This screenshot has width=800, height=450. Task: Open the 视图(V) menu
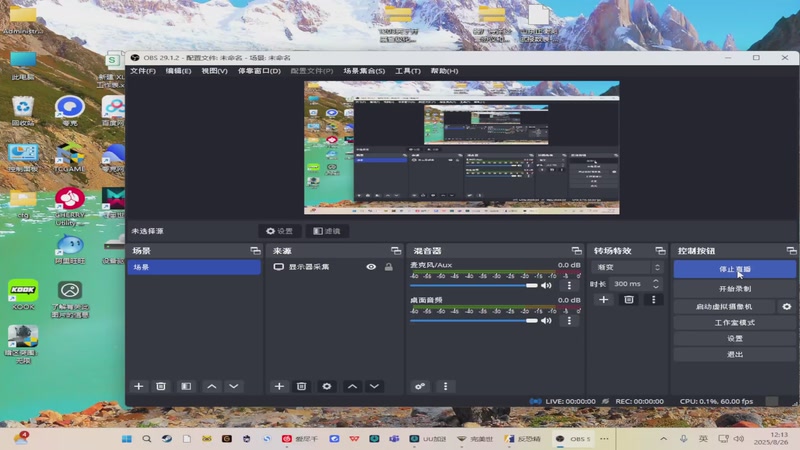[x=214, y=71]
